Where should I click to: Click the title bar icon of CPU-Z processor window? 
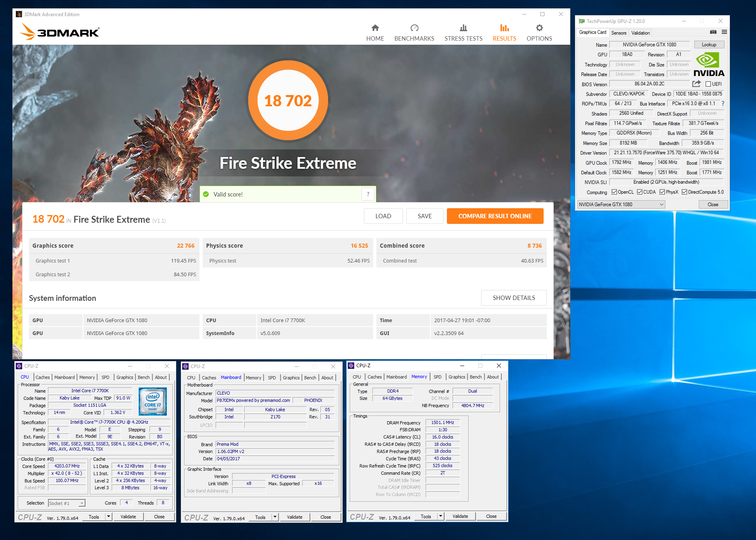19,366
